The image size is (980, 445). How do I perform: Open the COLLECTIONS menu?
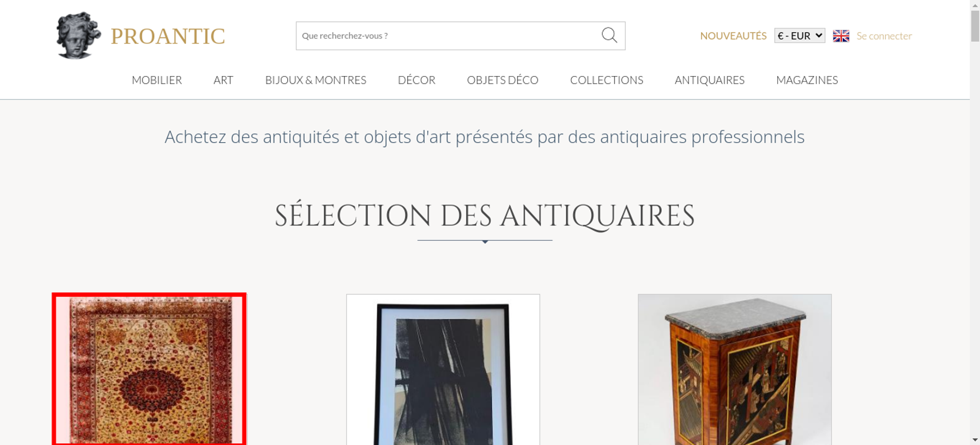[607, 80]
